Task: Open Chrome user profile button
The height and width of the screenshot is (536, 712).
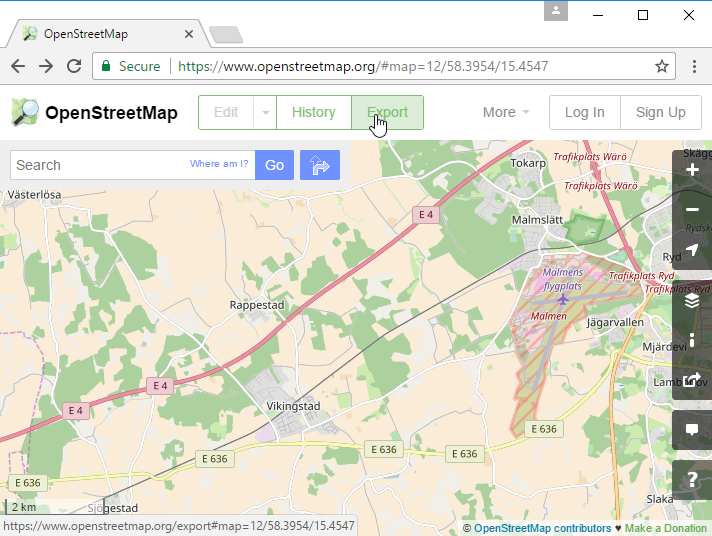Action: tap(556, 11)
